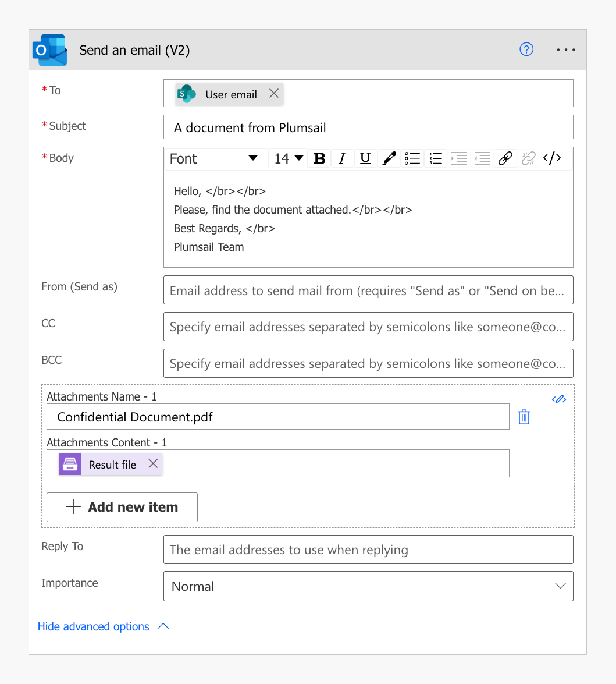Switch the body editor to HTML code view
This screenshot has height=684, width=616.
(551, 158)
